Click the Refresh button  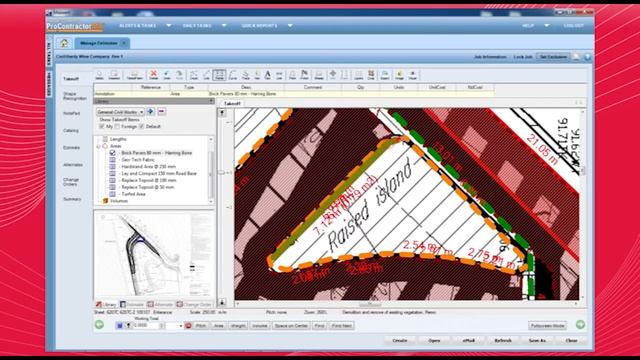503,340
